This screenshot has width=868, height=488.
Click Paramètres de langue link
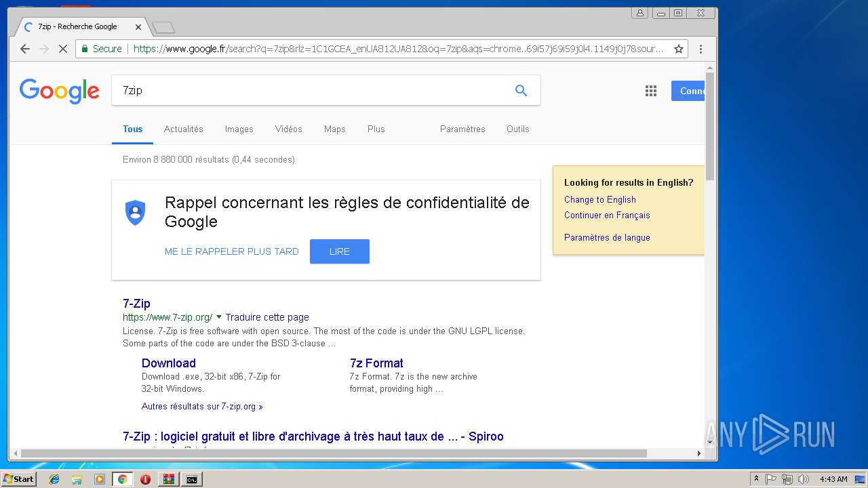coord(607,237)
